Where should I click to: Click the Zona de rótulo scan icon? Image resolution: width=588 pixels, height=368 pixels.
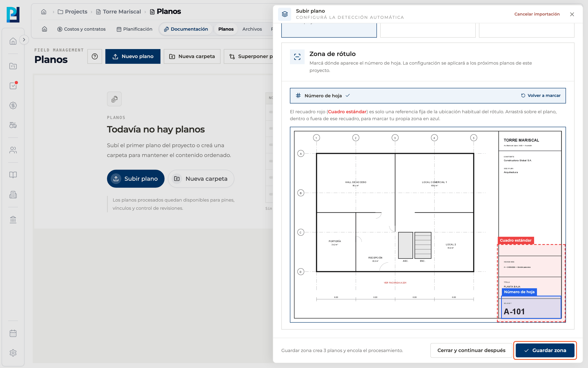(297, 57)
